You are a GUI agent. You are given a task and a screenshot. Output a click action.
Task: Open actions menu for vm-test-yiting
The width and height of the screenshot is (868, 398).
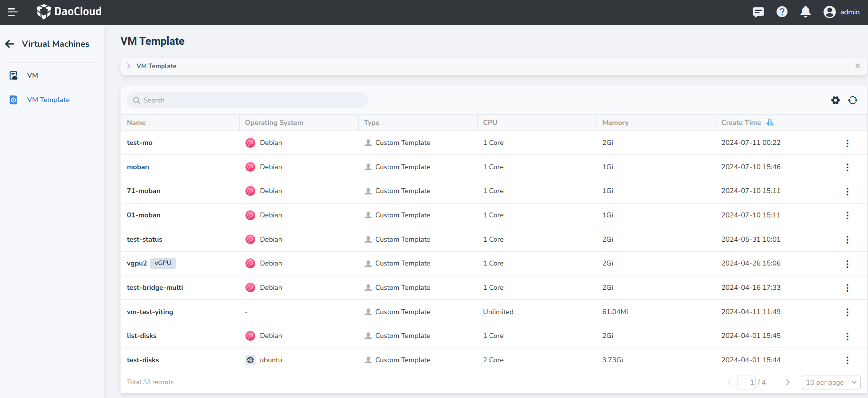pyautogui.click(x=847, y=312)
